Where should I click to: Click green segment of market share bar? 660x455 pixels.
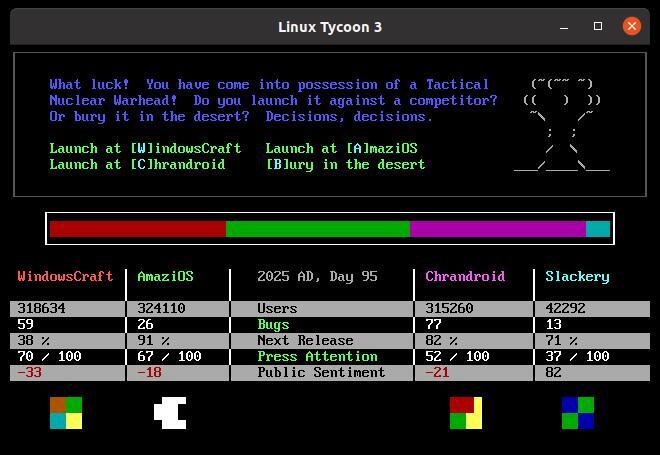point(318,229)
